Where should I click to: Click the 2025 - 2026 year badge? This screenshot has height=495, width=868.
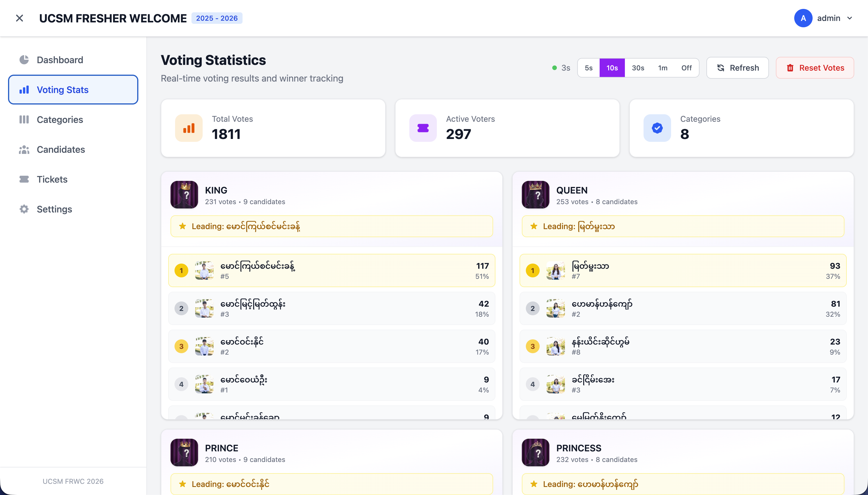[217, 18]
